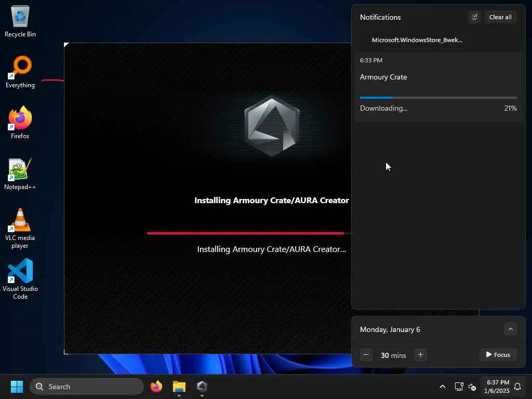This screenshot has width=532, height=399.
Task: Open the network status tray icon
Action: (x=459, y=387)
